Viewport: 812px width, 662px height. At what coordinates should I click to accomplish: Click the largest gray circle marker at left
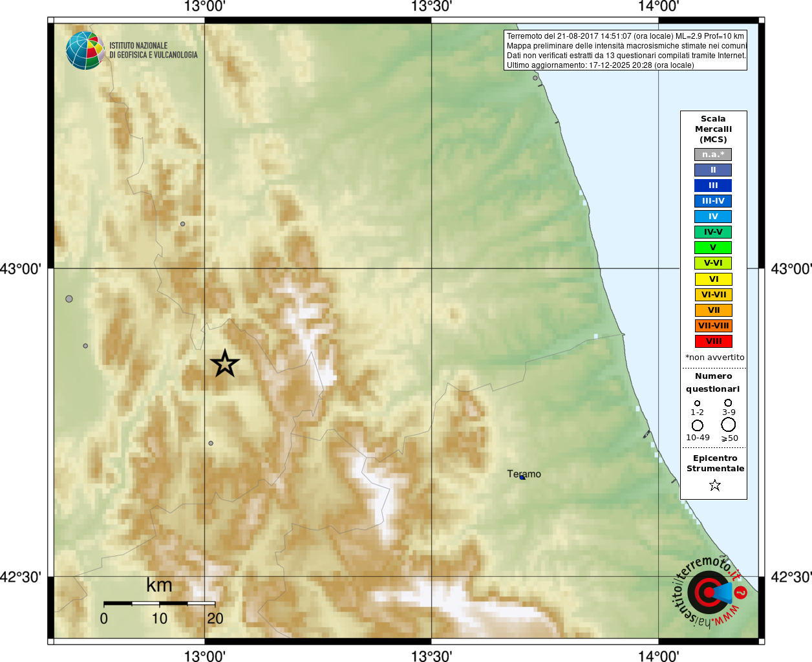coord(69,299)
